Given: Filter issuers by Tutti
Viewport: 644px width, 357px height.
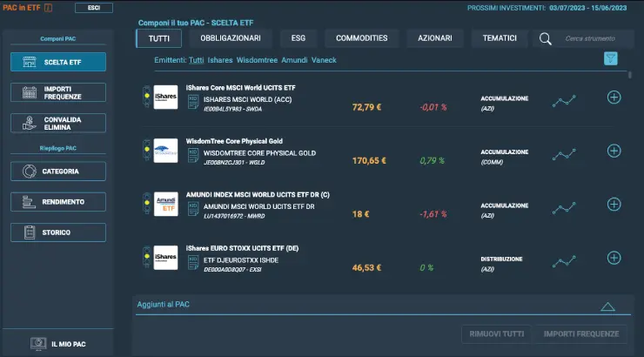Looking at the screenshot, I should pos(197,60).
